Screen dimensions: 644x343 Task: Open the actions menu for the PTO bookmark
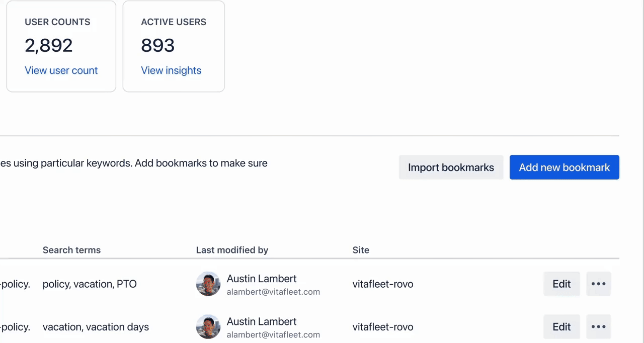point(598,284)
